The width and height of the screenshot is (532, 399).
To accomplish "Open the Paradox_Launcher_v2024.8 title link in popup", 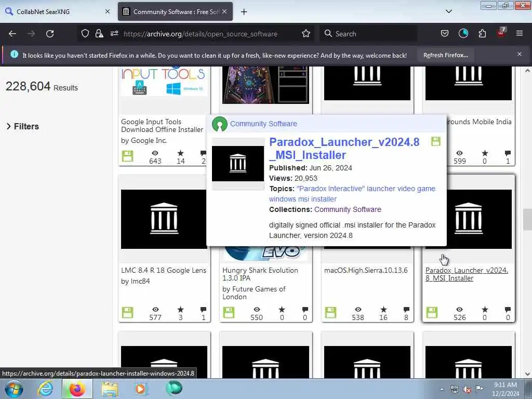I will tap(344, 148).
